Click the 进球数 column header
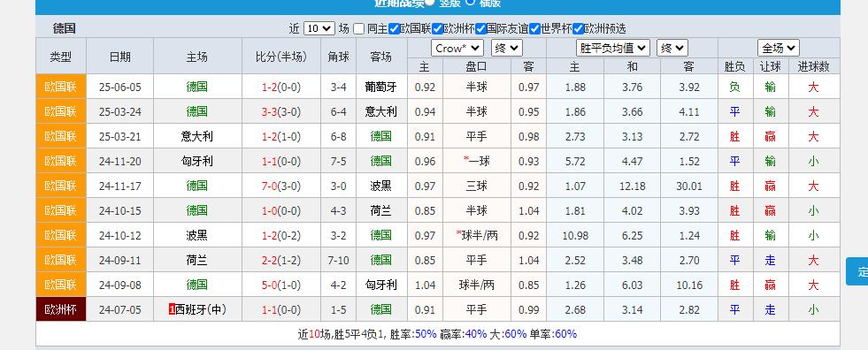This screenshot has height=350, width=868. (813, 67)
